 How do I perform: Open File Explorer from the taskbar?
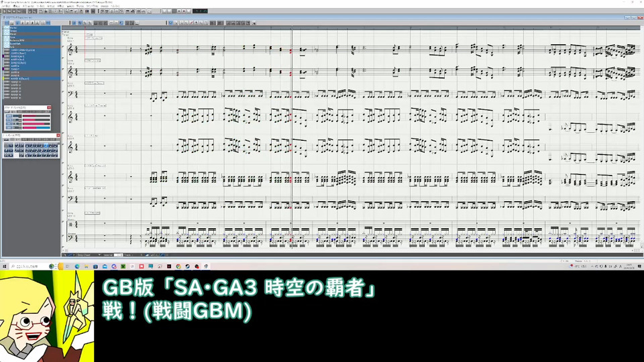(87, 266)
